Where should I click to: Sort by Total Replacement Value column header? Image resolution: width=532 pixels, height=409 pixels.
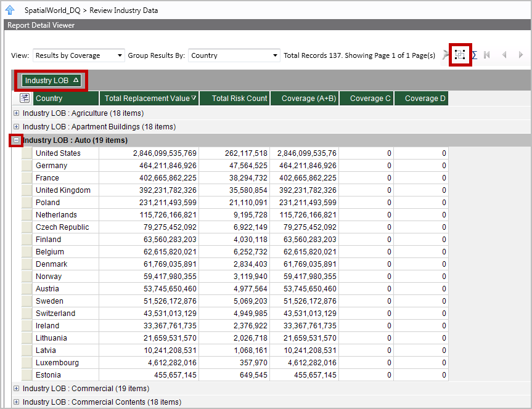(x=150, y=99)
